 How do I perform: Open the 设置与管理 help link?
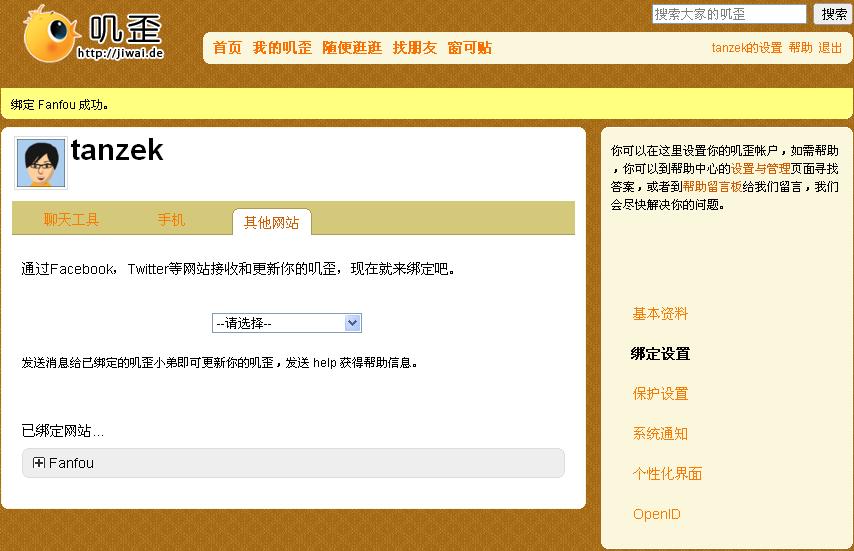(x=760, y=169)
